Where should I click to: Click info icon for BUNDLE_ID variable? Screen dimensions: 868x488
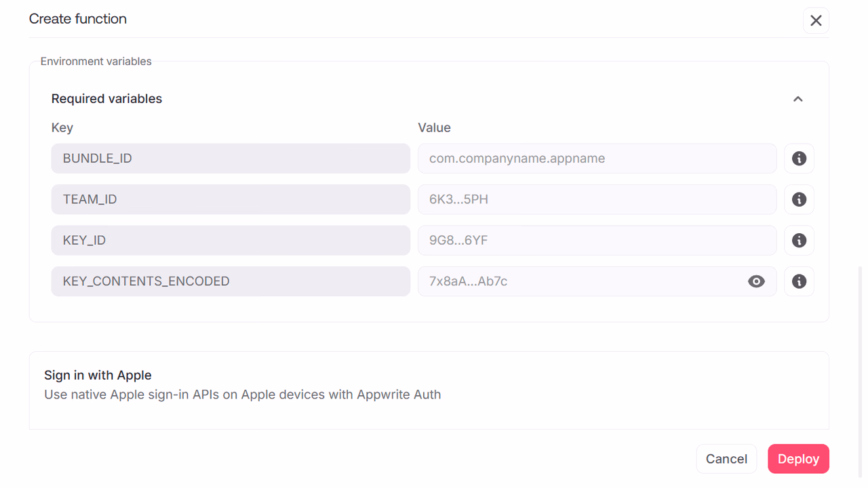click(799, 159)
